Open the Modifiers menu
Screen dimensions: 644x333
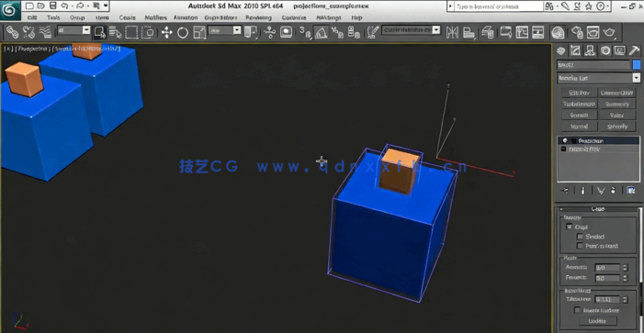point(155,17)
